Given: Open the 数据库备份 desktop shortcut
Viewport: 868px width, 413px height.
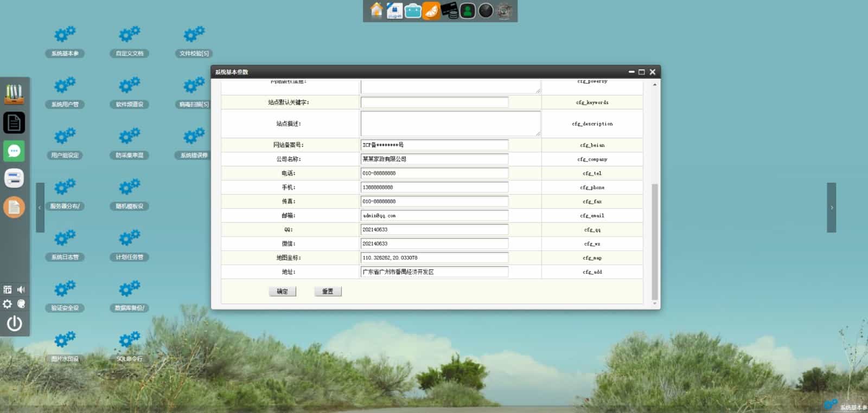Looking at the screenshot, I should click(130, 296).
